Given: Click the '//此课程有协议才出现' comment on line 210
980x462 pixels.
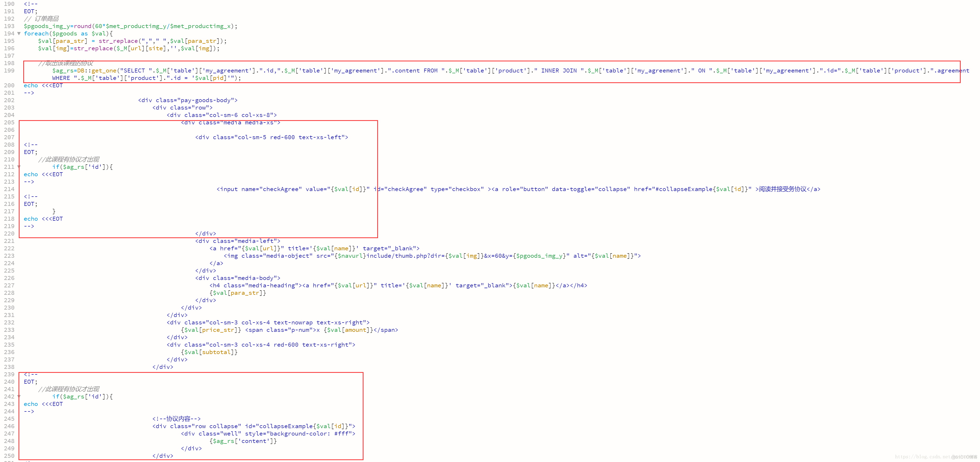Looking at the screenshot, I should click(x=68, y=160).
